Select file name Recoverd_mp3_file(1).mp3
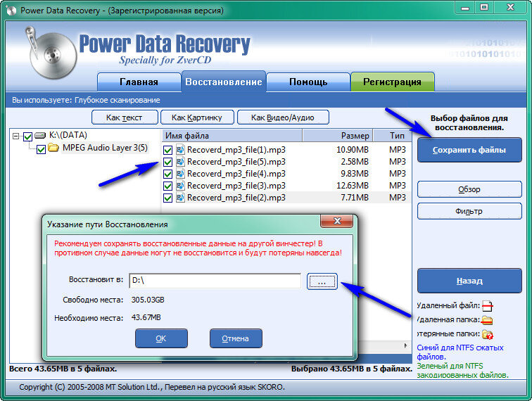Screen dimensions: 532x401 pos(236,150)
